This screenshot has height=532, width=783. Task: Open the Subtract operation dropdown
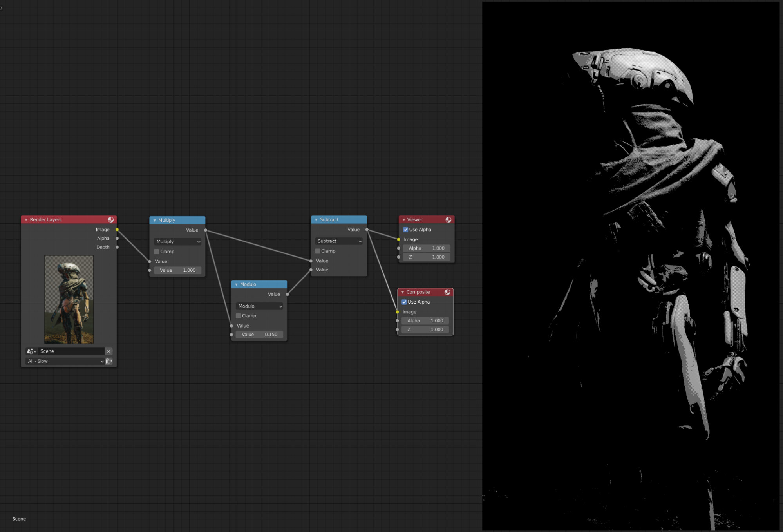(338, 241)
